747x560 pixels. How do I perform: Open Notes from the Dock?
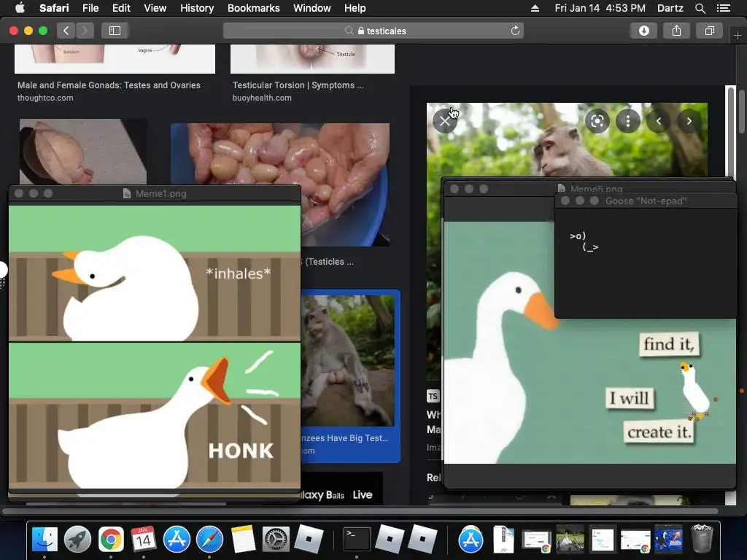pyautogui.click(x=243, y=540)
